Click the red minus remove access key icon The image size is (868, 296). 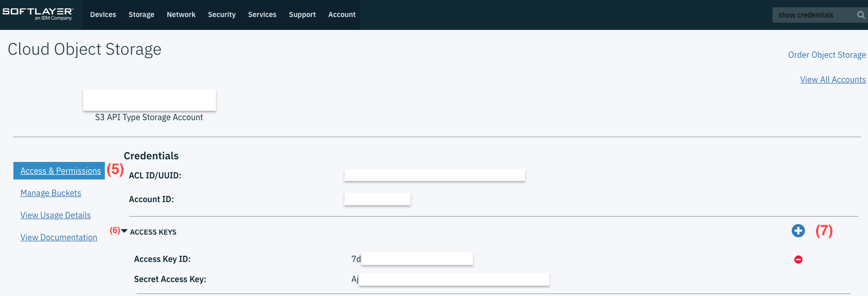pyautogui.click(x=798, y=259)
